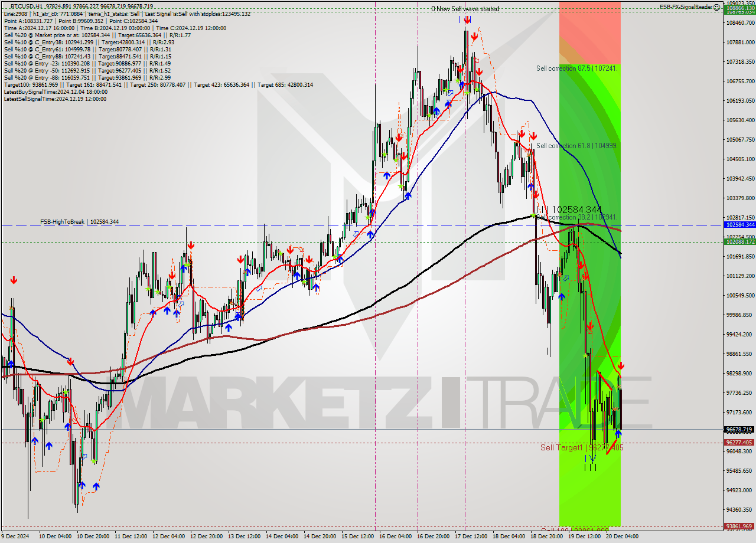Image resolution: width=756 pixels, height=543 pixels.
Task: Click the FSB-FX-SignalReader expert advisor label
Action: (x=685, y=7)
